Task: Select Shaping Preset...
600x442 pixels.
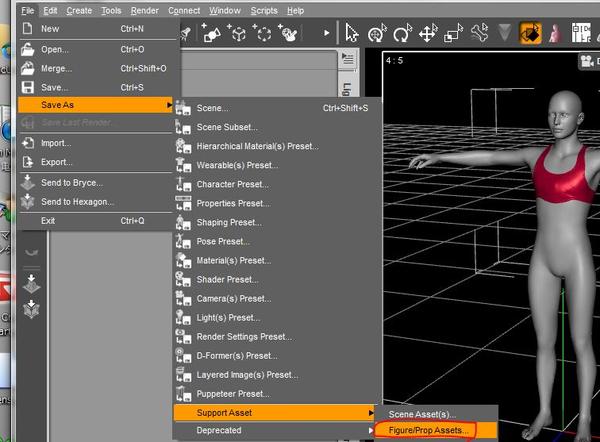Action: [x=276, y=222]
